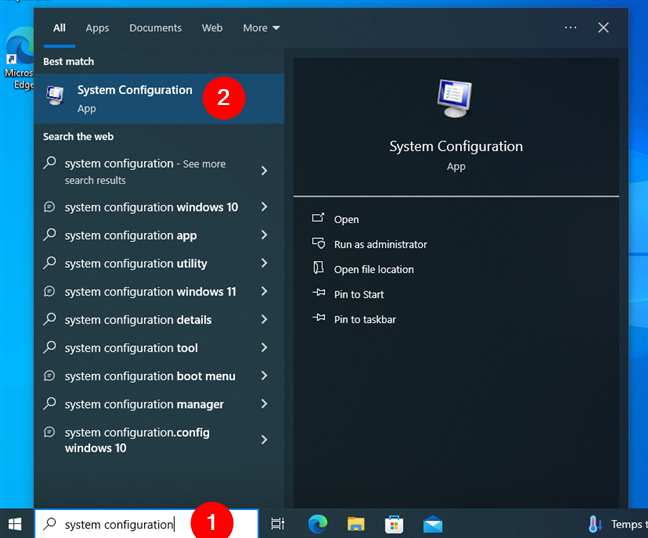Click the chat icon beside 'system configuration windows 11'
This screenshot has width=648, height=538.
(x=49, y=291)
